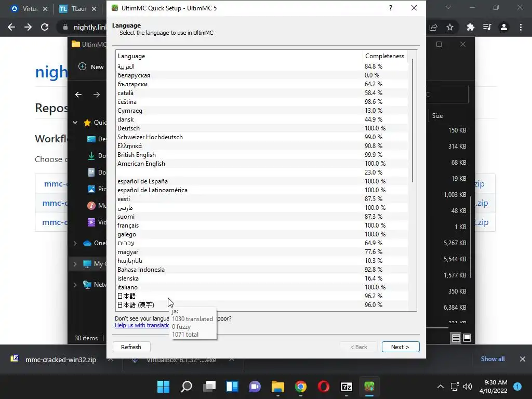Open Opera browser from the taskbar

[x=323, y=387]
